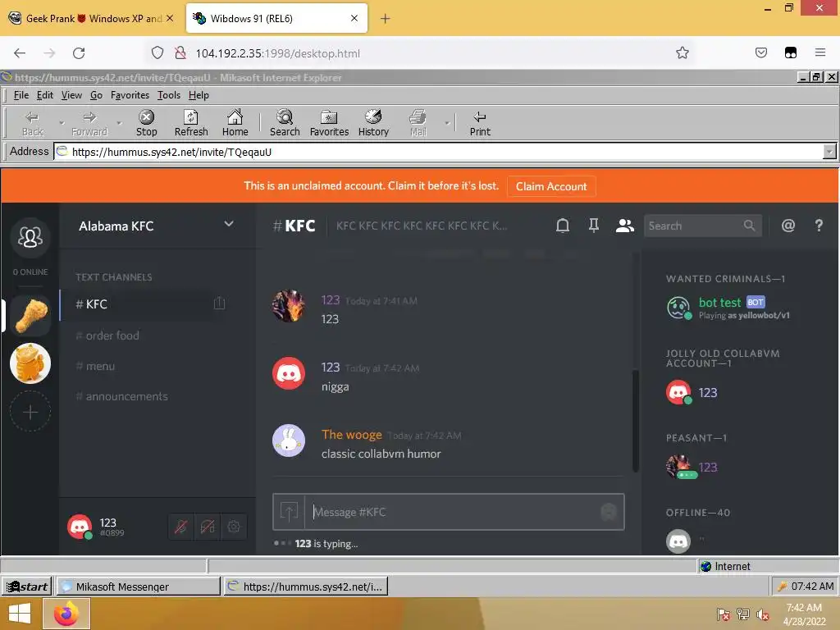840x630 pixels.
Task: Open the Windows Start button on host taskbar
Action: tap(20, 614)
